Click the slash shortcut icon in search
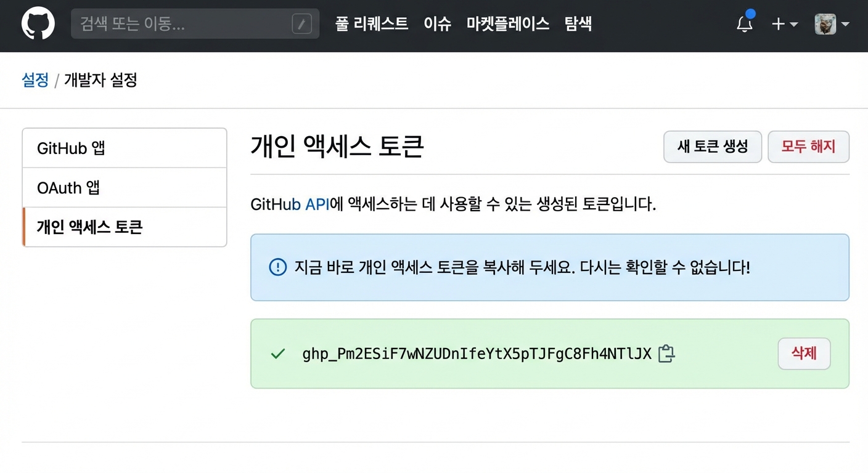Viewport: 868px width, 473px height. (x=301, y=24)
